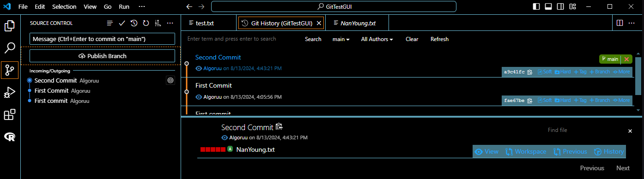This screenshot has width=644, height=179.
Task: Open More options for commit a9c41fc
Action: pyautogui.click(x=621, y=72)
